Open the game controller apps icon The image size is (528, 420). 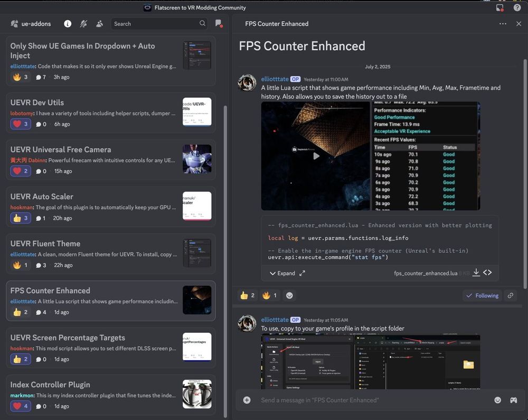[514, 400]
